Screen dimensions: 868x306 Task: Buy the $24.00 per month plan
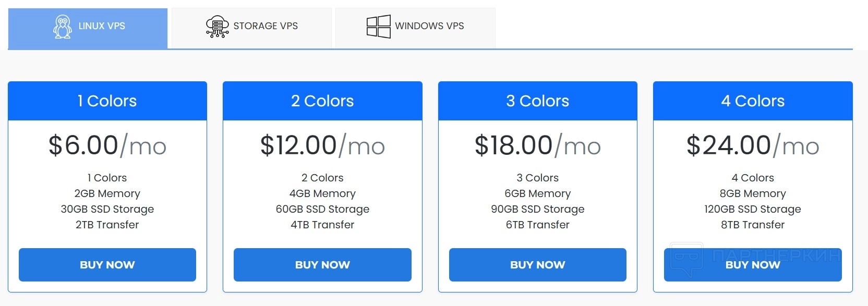click(753, 265)
